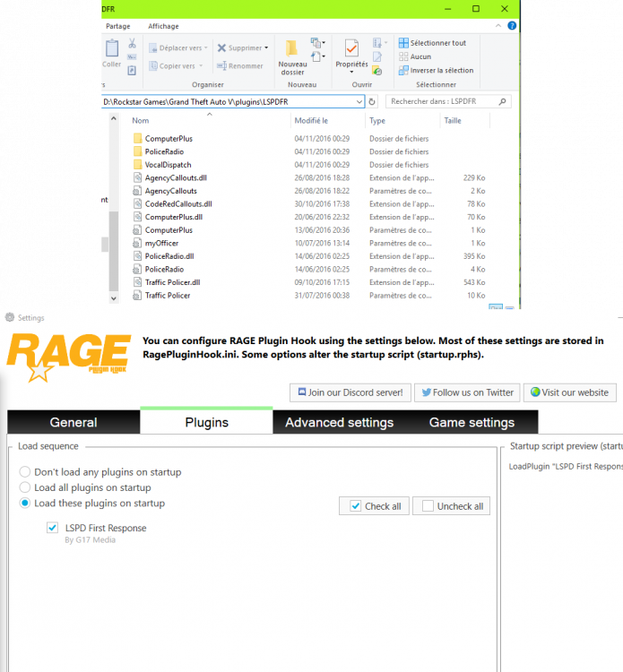Collapse the Explorer ribbon chevron
The image size is (623, 672).
(x=498, y=26)
